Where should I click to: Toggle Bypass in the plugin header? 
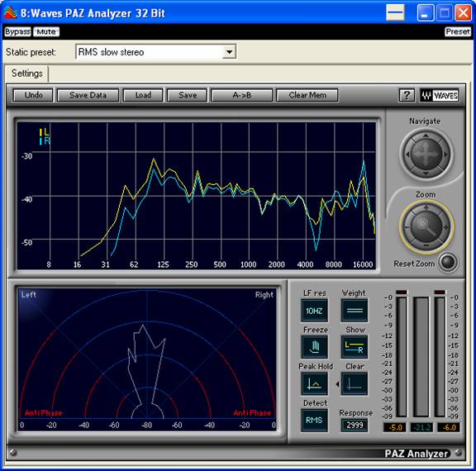pyautogui.click(x=17, y=31)
